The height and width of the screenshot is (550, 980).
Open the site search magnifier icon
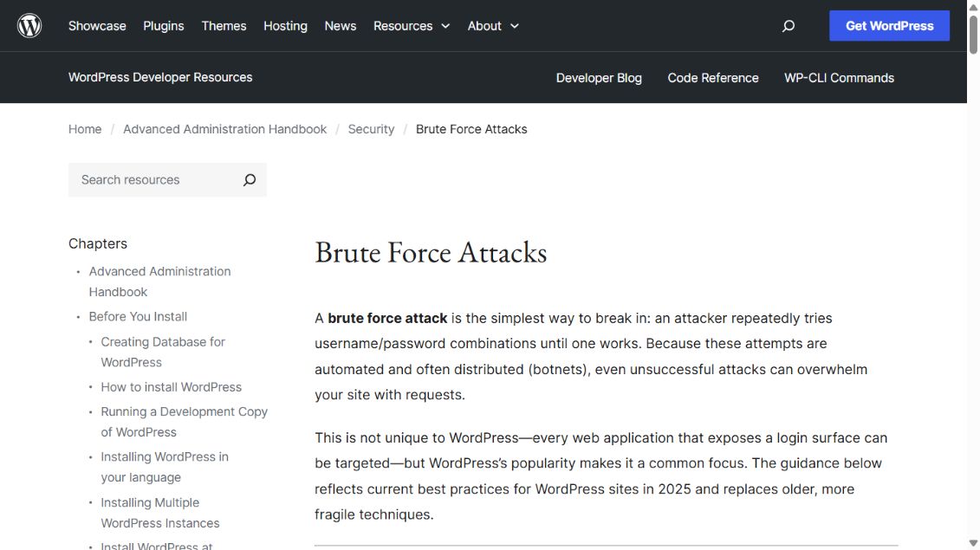789,26
